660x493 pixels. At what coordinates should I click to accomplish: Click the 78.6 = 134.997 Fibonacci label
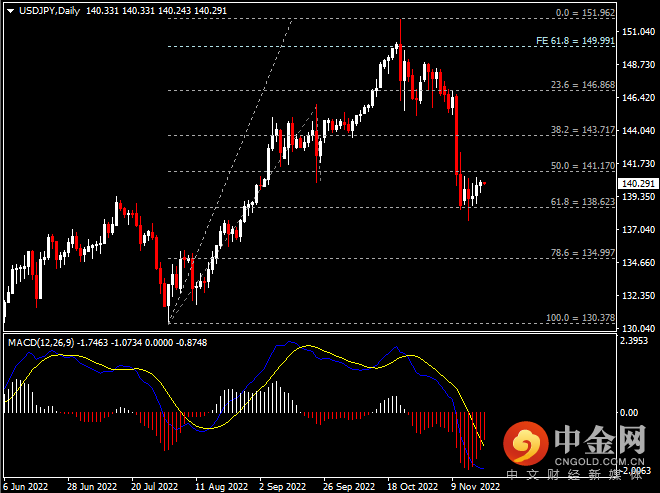coord(583,253)
